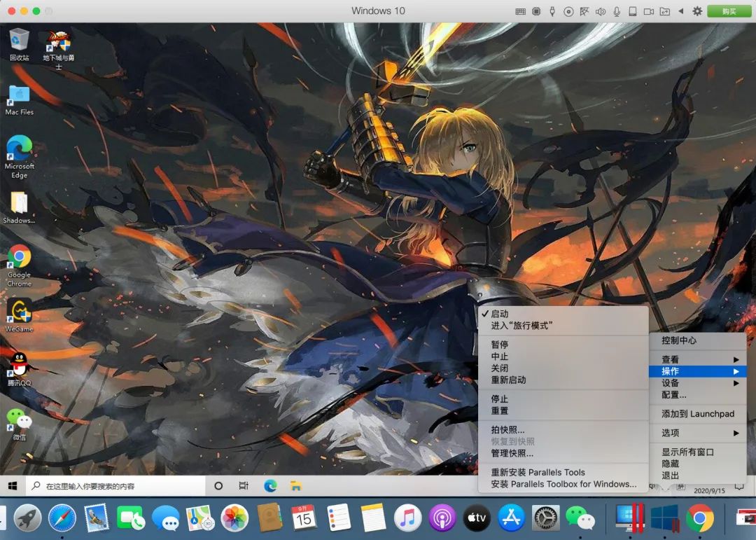Launch Edge from the Windows taskbar

click(270, 485)
